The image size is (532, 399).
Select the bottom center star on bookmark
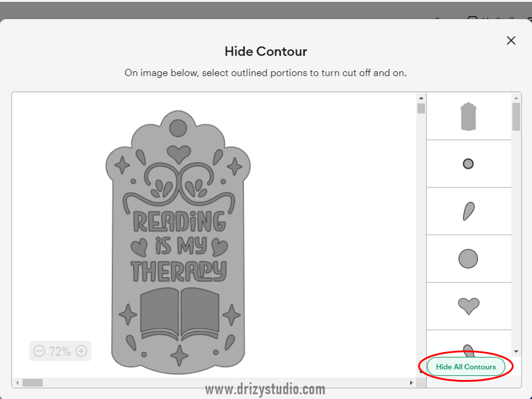(x=179, y=356)
